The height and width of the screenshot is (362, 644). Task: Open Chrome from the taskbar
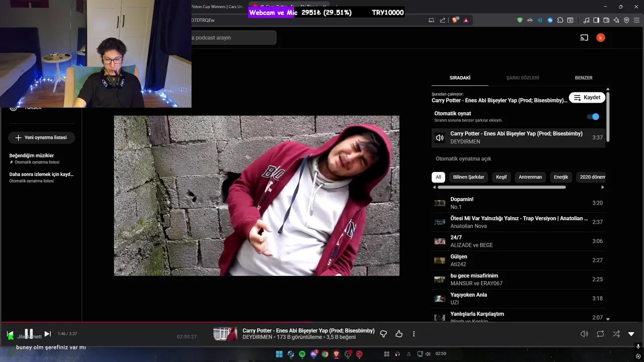(325, 354)
